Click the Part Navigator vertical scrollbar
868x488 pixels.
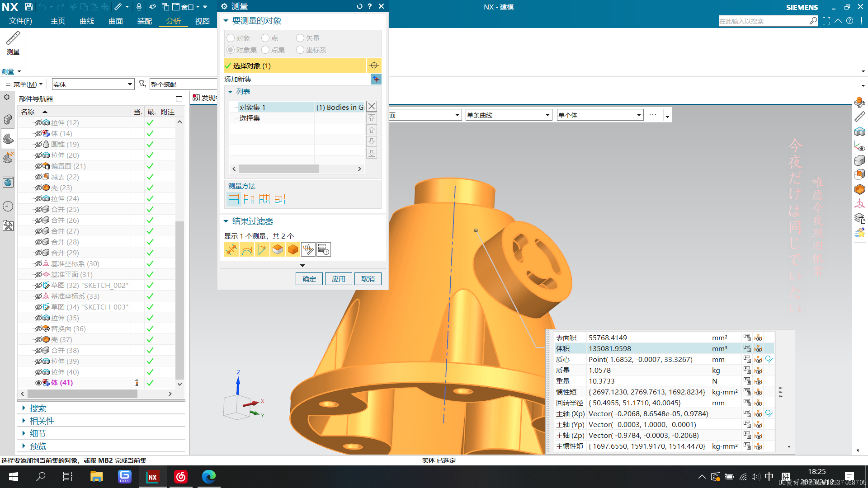coord(179,300)
